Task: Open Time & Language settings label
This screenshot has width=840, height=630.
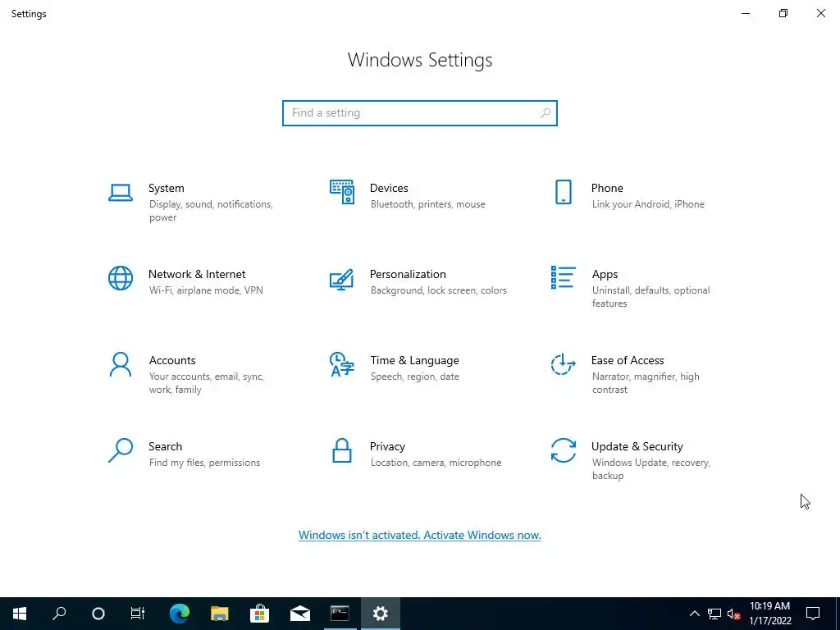Action: [x=414, y=361]
